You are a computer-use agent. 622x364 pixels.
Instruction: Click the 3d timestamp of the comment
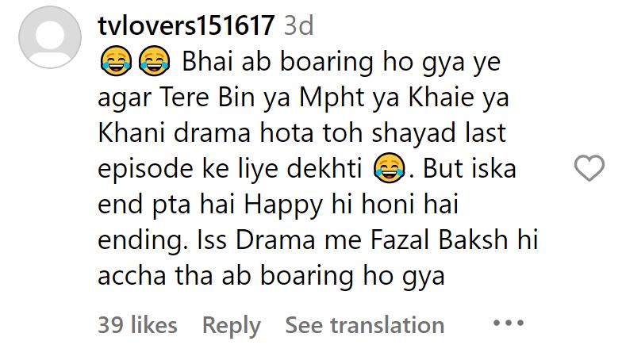click(x=298, y=25)
